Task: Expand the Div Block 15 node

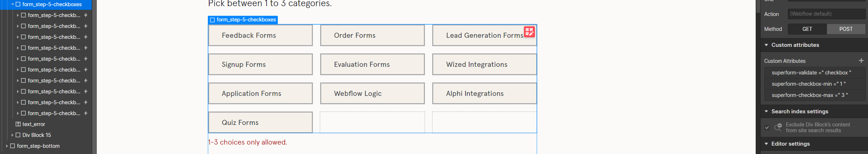Action: tap(12, 135)
